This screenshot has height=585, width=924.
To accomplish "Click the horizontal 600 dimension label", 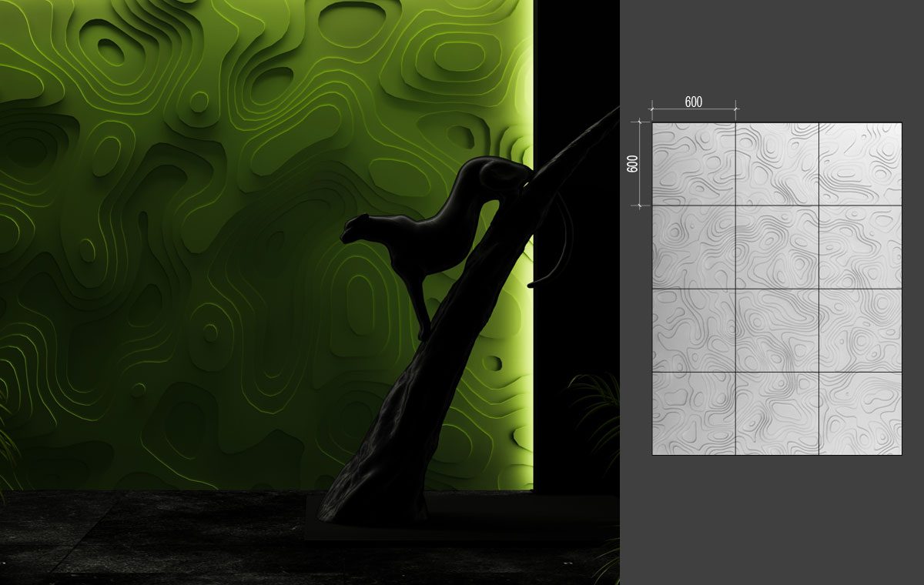I will (693, 102).
